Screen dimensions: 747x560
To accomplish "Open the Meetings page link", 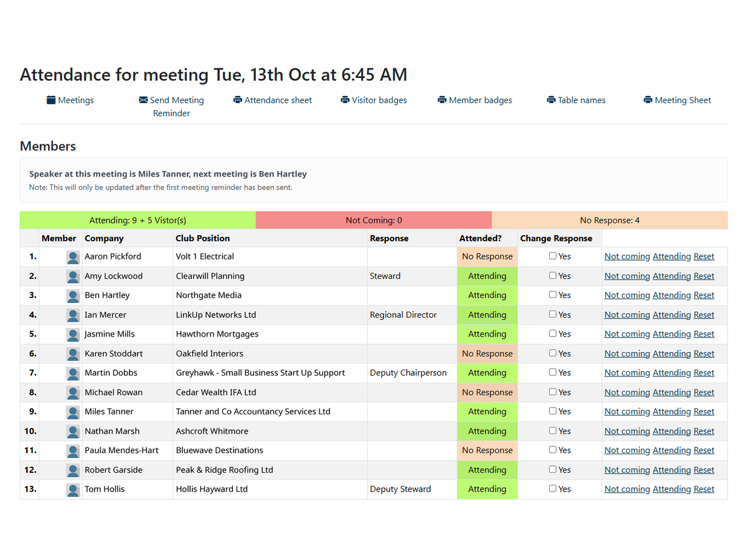I will (70, 100).
